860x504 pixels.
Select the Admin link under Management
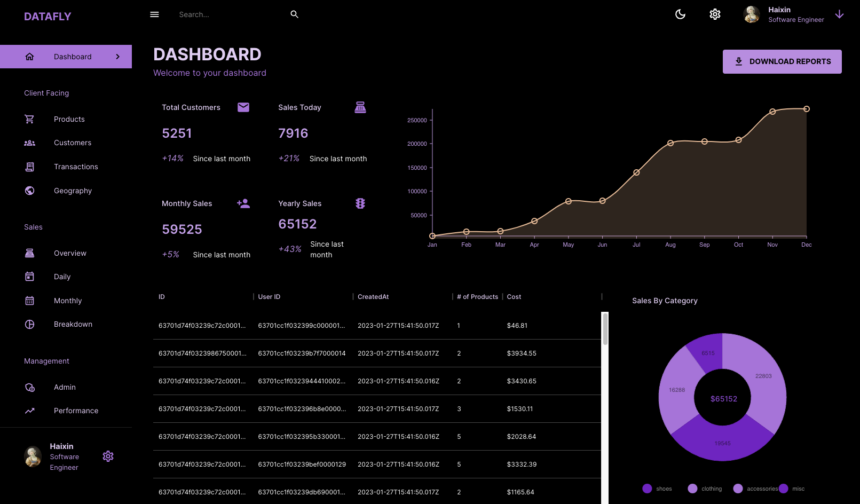[65, 387]
